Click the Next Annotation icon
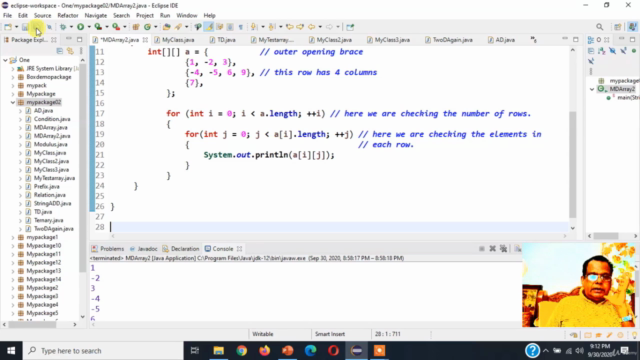The image size is (640, 360). point(254,27)
